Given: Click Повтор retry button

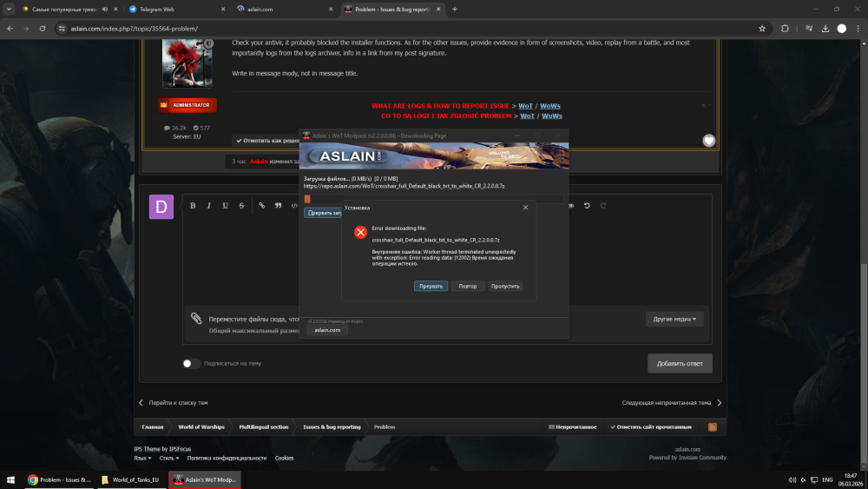Looking at the screenshot, I should tap(468, 286).
